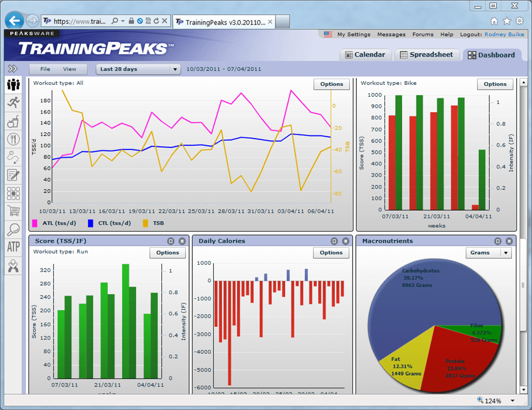This screenshot has width=532, height=410.
Task: Close the TrainingPeaks browser tab
Action: coord(270,22)
